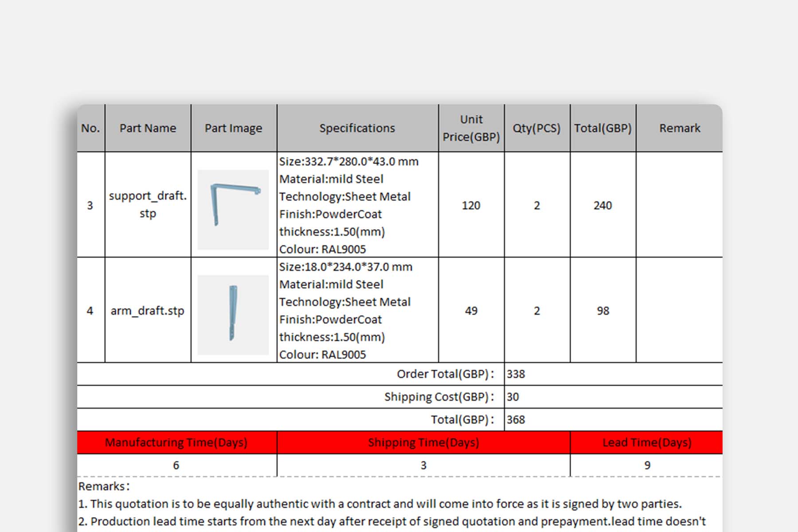Viewport: 798px width, 532px height.
Task: Select the Manufacturing Time(Days) red header
Action: 176,442
